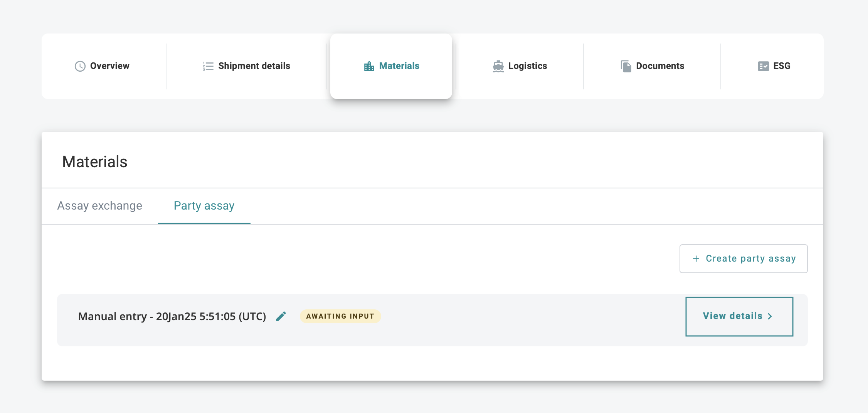Click the Manual entry 20Jan25 row title
The height and width of the screenshot is (413, 868).
172,316
